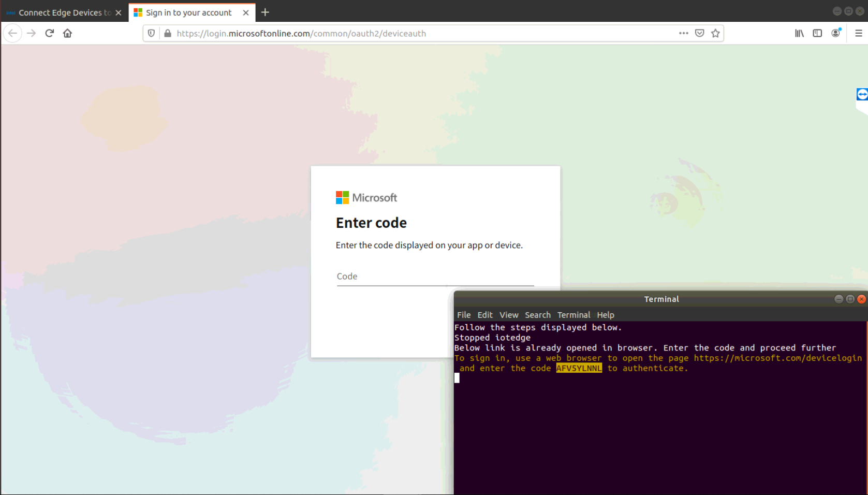
Task: Click 'Follow the steps displayed below.' text
Action: click(x=538, y=327)
